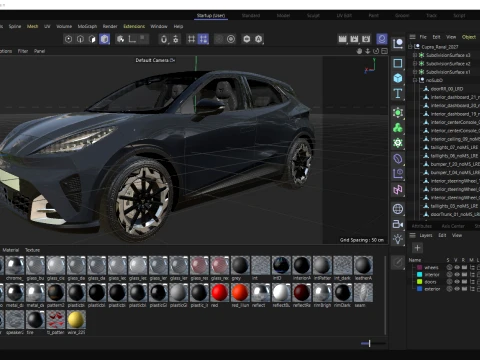Click the pink Effector icon in the palette
Screen dimensions: 480x360
[x=398, y=190]
